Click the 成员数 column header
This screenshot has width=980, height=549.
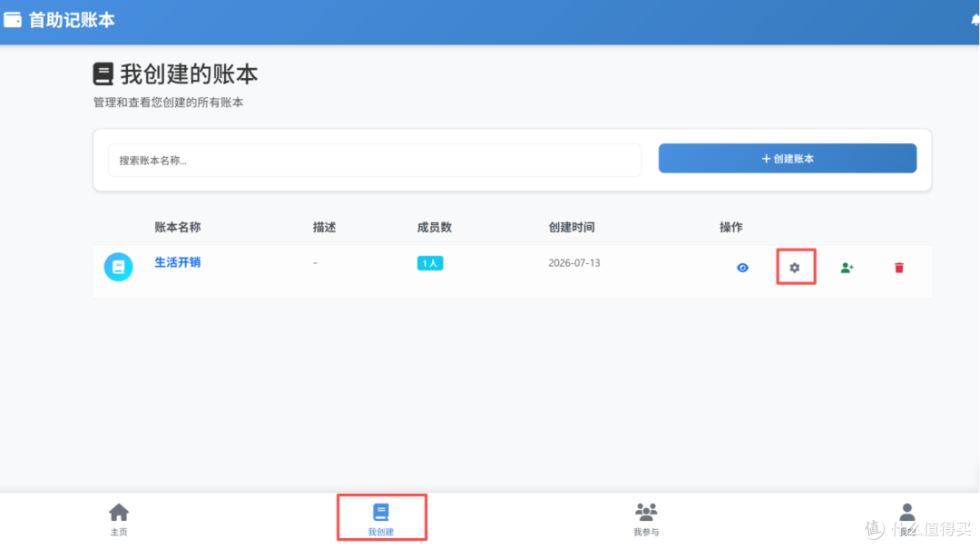point(435,227)
